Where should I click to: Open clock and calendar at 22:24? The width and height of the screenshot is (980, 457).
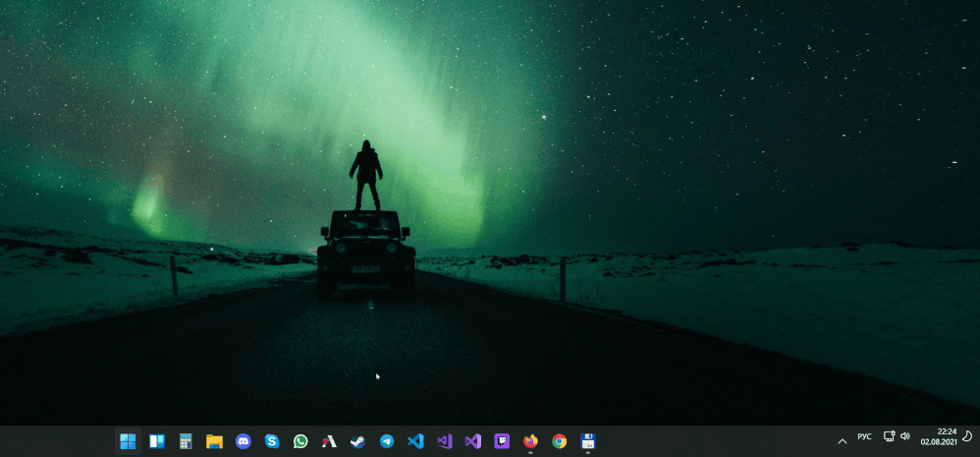click(x=939, y=436)
